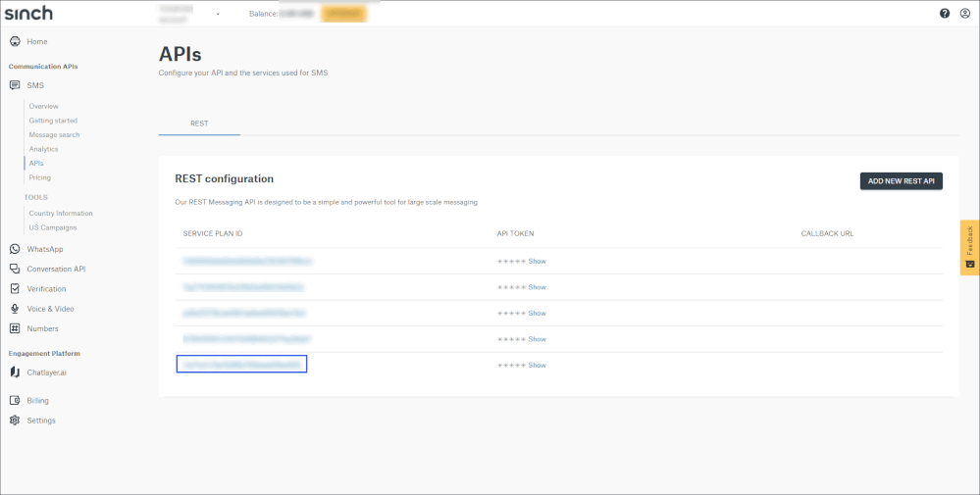
Task: Click the CALLBACK URL column header
Action: click(x=828, y=234)
